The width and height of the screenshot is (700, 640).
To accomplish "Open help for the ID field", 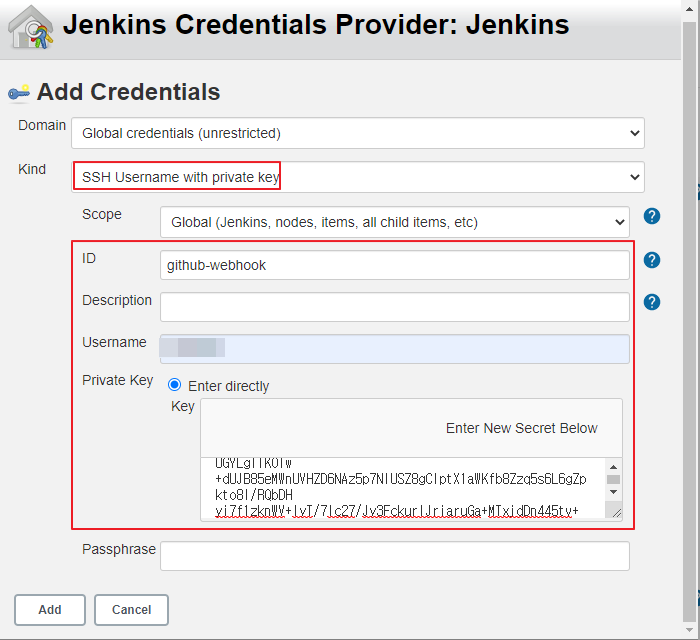I will click(x=651, y=260).
